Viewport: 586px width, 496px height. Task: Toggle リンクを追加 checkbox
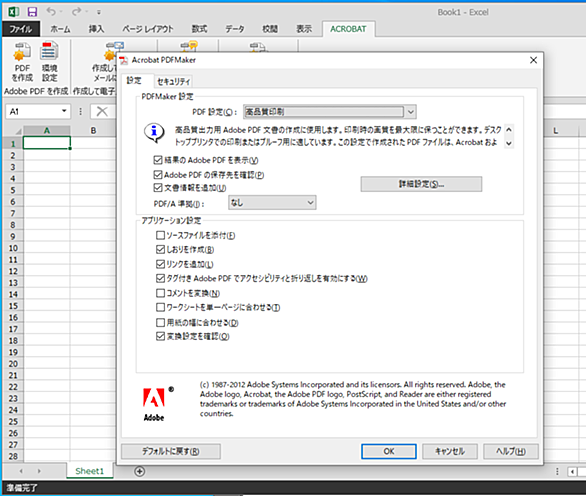click(160, 264)
